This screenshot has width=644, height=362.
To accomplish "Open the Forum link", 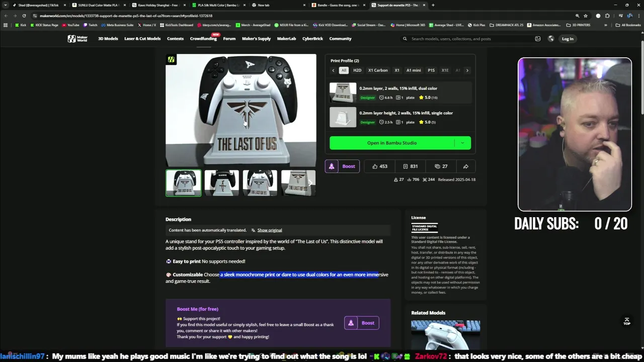I will click(x=229, y=39).
